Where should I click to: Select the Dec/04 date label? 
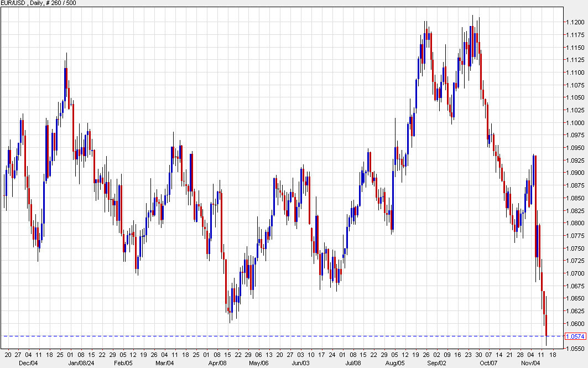[29, 364]
